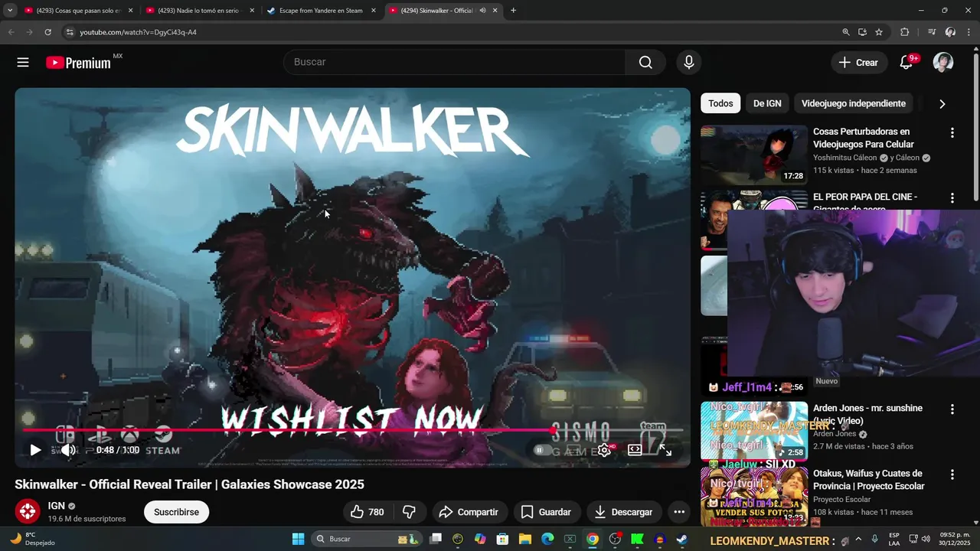Image resolution: width=980 pixels, height=551 pixels.
Task: Switch to Escape from Yandere on Steam tab
Action: click(320, 11)
